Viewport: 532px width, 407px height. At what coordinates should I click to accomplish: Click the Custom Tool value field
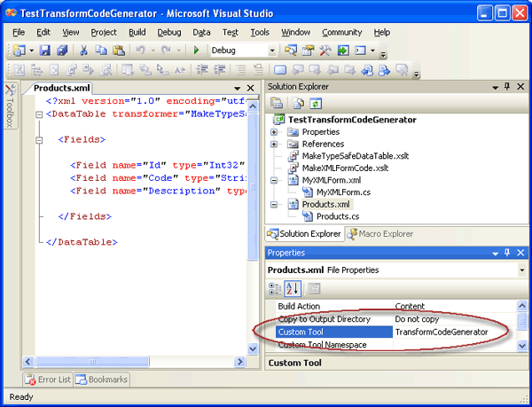click(x=452, y=332)
